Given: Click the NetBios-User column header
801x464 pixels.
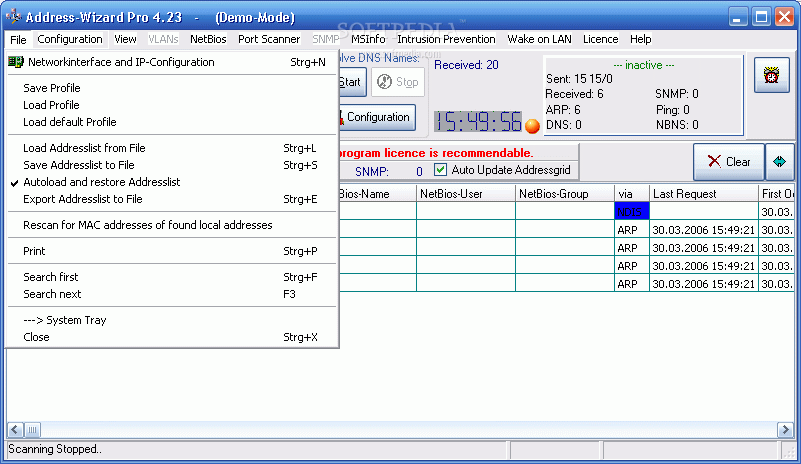Looking at the screenshot, I should tap(466, 194).
